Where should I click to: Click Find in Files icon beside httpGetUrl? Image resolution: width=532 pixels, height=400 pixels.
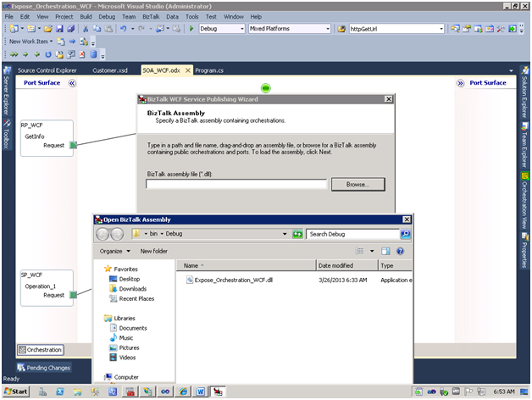click(341, 29)
